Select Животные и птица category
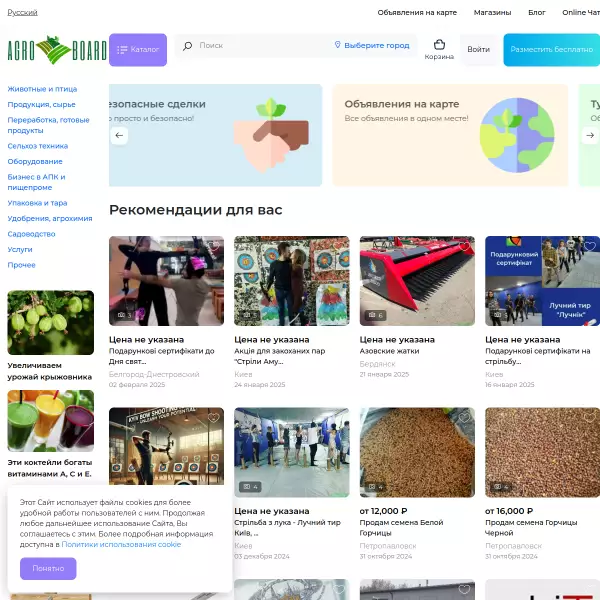Screen dimensions: 600x600 (42, 89)
